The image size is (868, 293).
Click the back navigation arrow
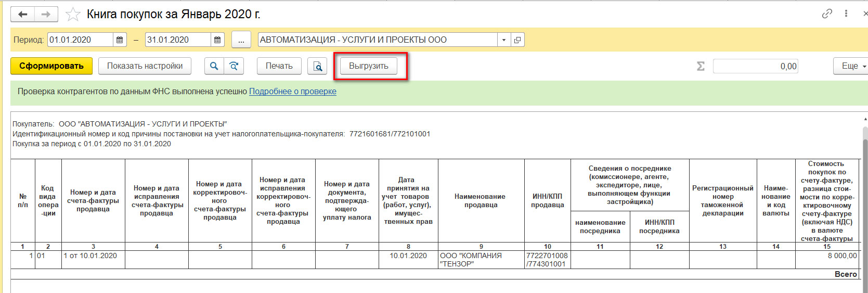click(x=22, y=15)
